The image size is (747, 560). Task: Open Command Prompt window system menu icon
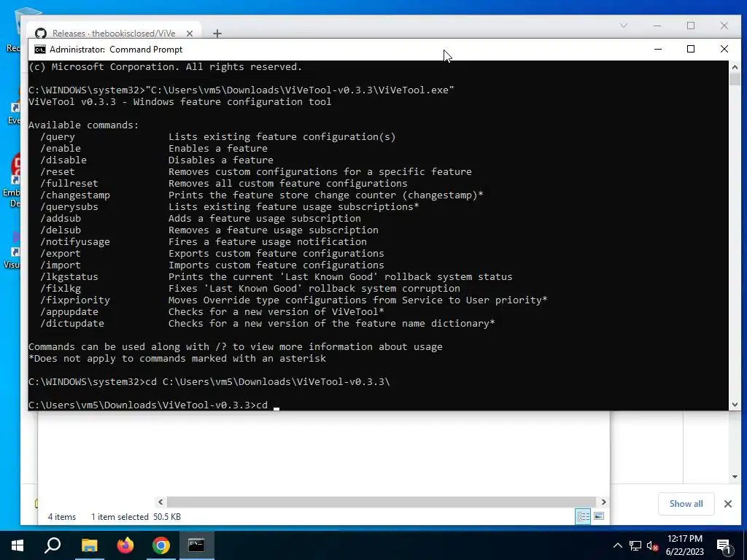[x=40, y=50]
